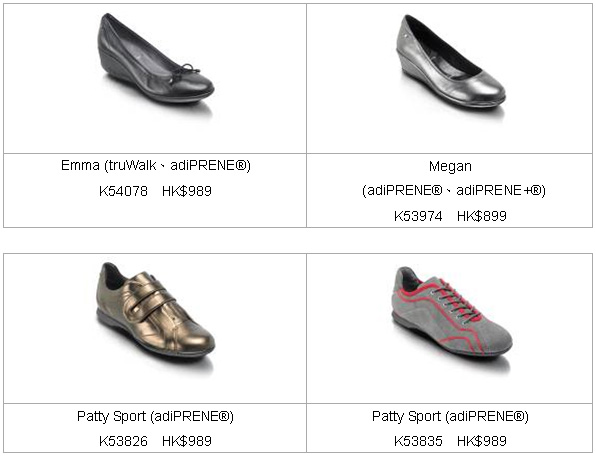Click the adiPRENE+ technology text under Megan
The height and width of the screenshot is (456, 596).
point(501,190)
